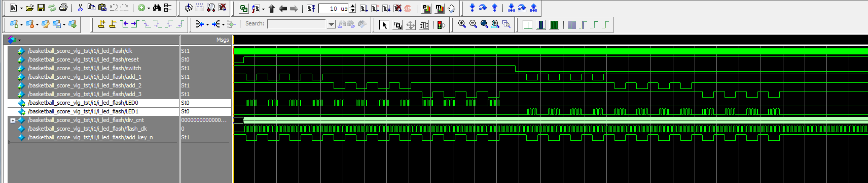The height and width of the screenshot is (183, 868).
Task: Select the i_led_flash/switch signal
Action: [x=85, y=68]
